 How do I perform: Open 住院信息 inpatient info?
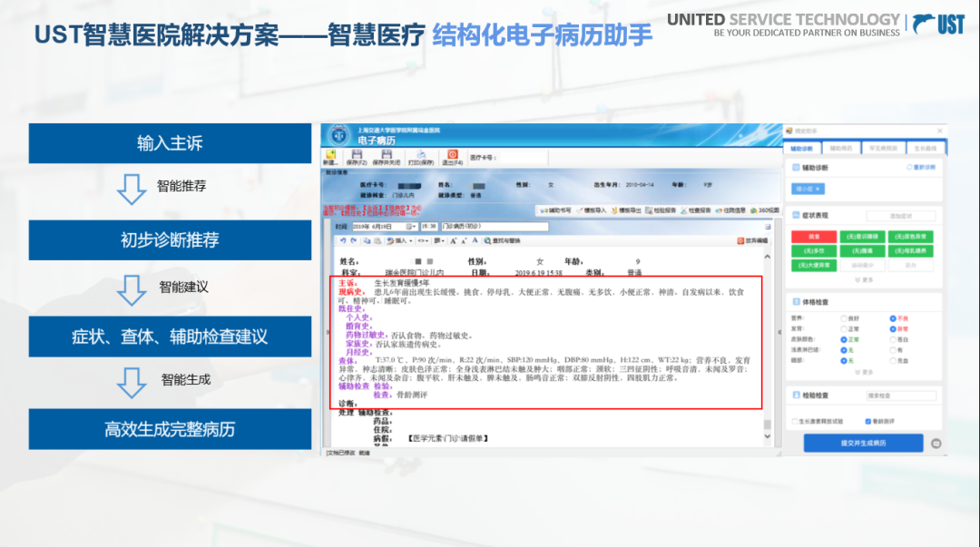coord(730,210)
